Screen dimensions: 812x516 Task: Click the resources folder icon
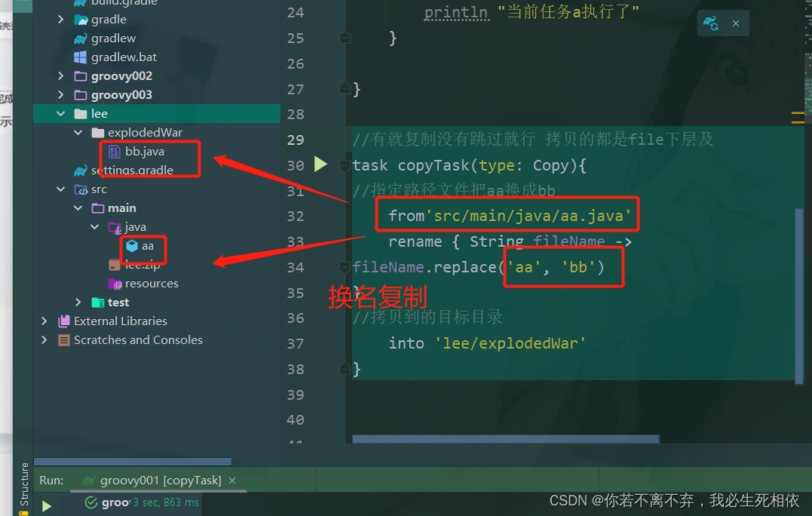pos(115,284)
